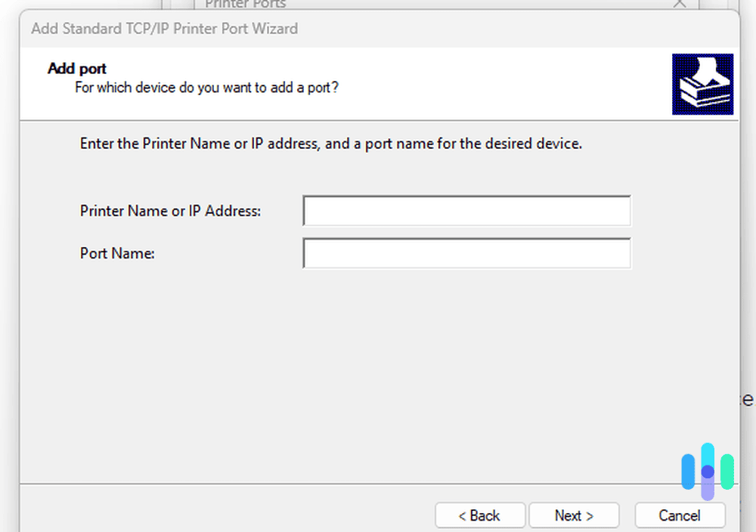Viewport: 756px width, 532px height.
Task: Click the Port Name label
Action: pos(117,253)
